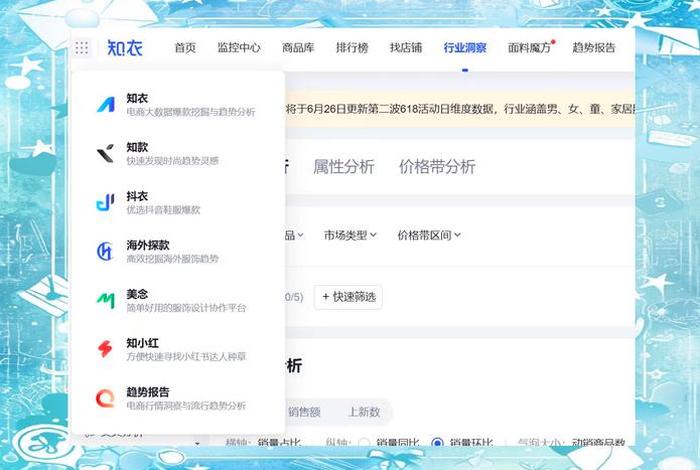The width and height of the screenshot is (700, 470).
Task: Select the 知衣 app icon in dropdown
Action: point(106,105)
